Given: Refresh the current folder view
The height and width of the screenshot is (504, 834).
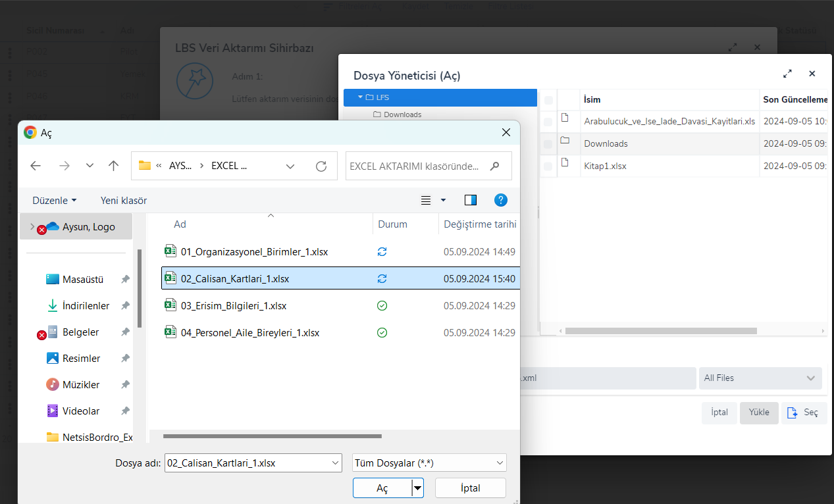Looking at the screenshot, I should [x=321, y=166].
